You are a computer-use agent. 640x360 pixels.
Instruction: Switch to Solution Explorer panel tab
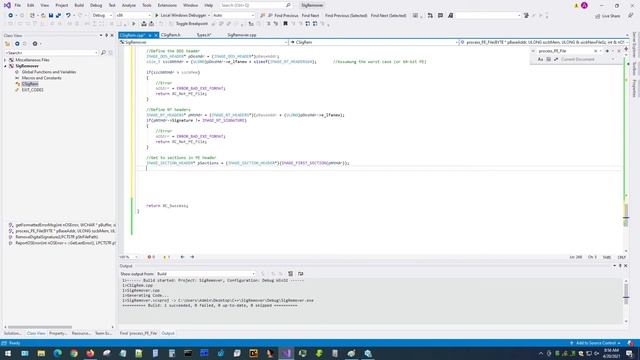13,333
